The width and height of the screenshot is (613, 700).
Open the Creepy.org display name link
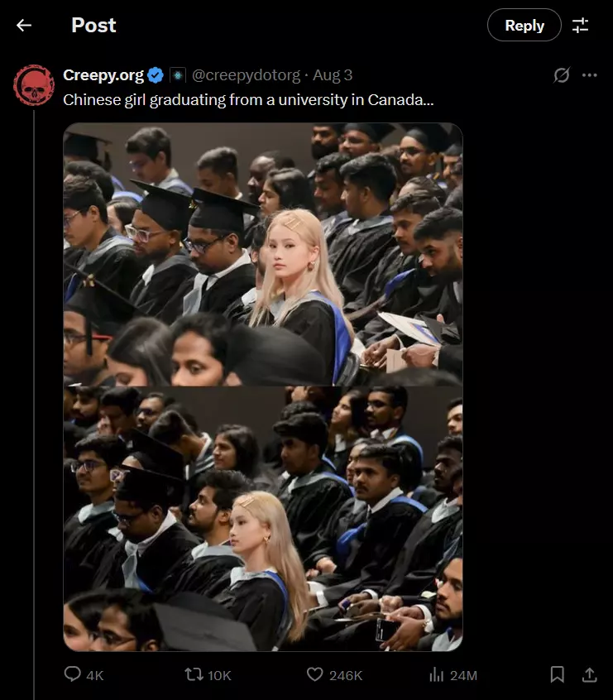click(103, 75)
